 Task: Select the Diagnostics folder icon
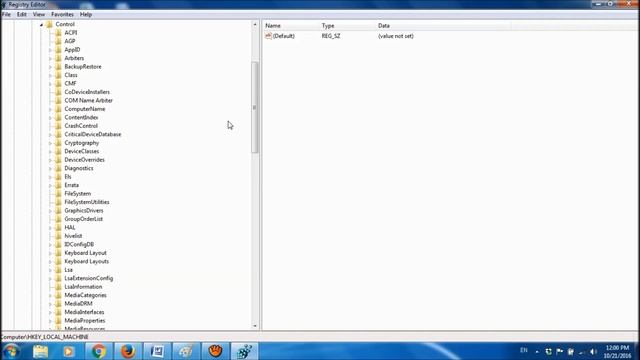point(58,168)
